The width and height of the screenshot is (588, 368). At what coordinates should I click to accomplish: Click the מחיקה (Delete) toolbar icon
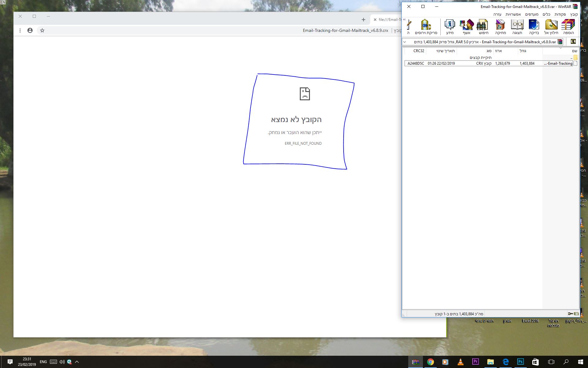click(x=500, y=27)
